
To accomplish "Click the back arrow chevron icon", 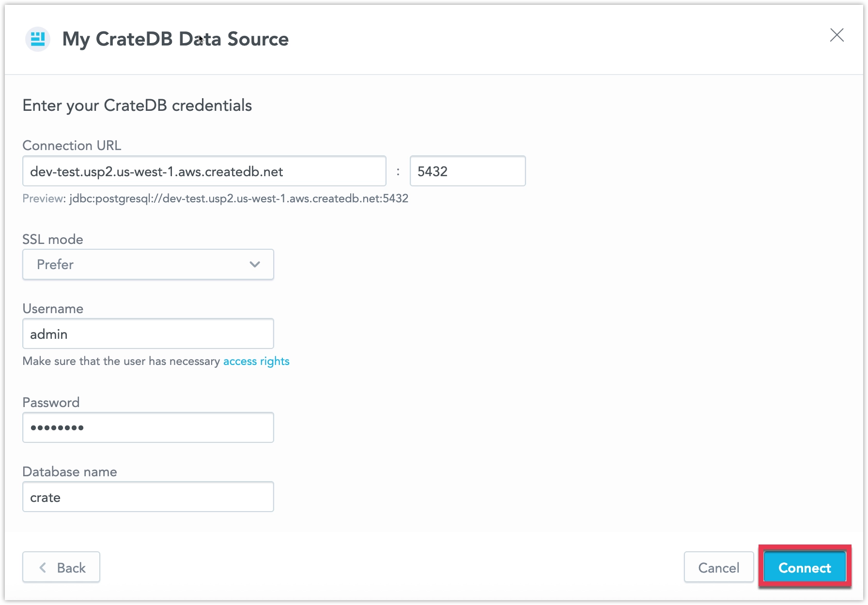I will [43, 567].
